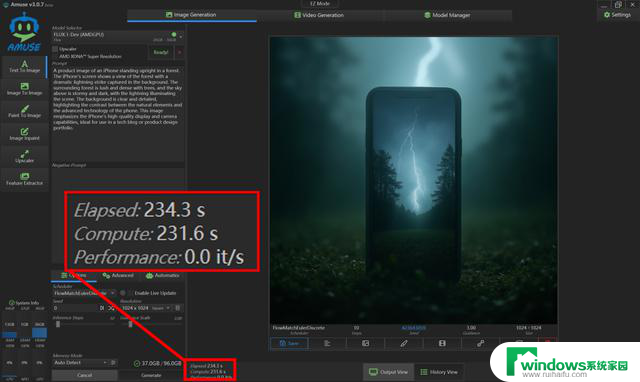640x382 pixels.
Task: Click EZ Mode at the top
Action: 320,4
